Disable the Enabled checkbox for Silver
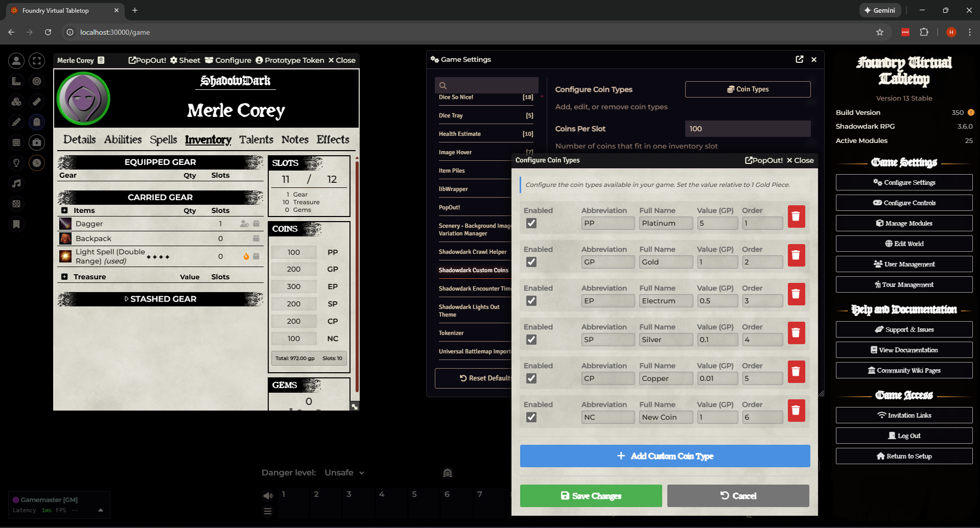The height and width of the screenshot is (528, 980). pos(531,340)
